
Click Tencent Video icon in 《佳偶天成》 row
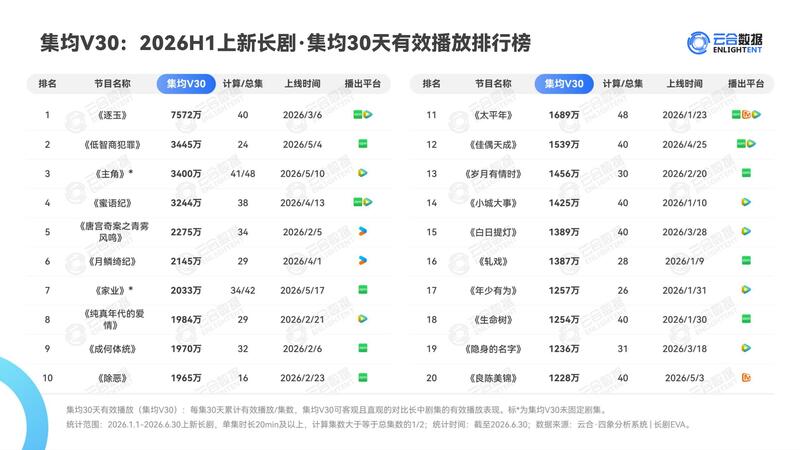pyautogui.click(x=751, y=144)
